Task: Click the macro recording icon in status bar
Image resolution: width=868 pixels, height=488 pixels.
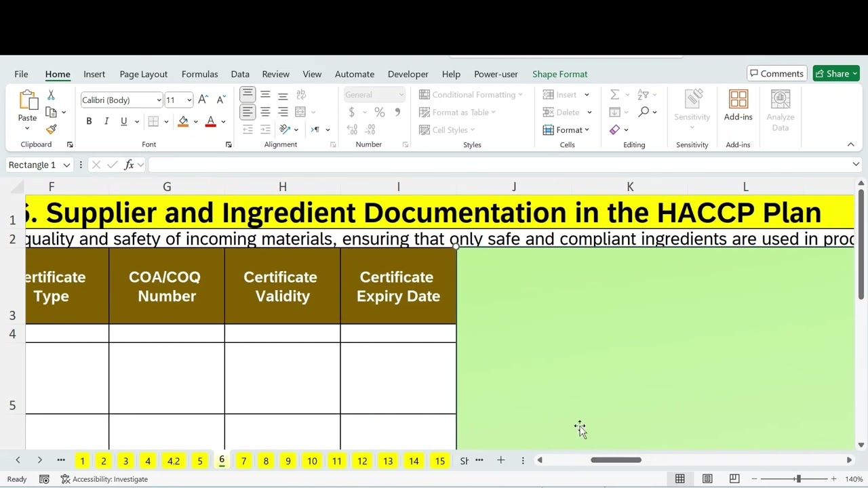Action: [x=44, y=479]
